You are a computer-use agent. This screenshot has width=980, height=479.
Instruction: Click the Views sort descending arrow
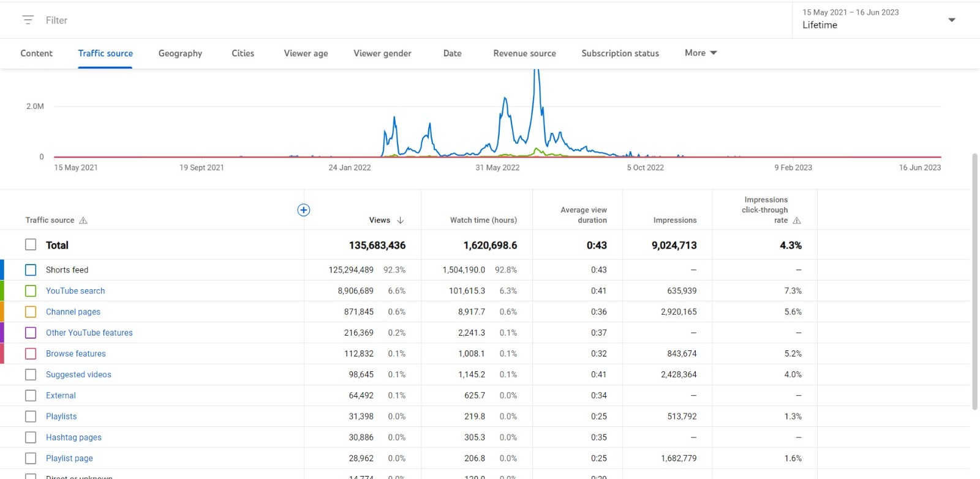pyautogui.click(x=401, y=221)
